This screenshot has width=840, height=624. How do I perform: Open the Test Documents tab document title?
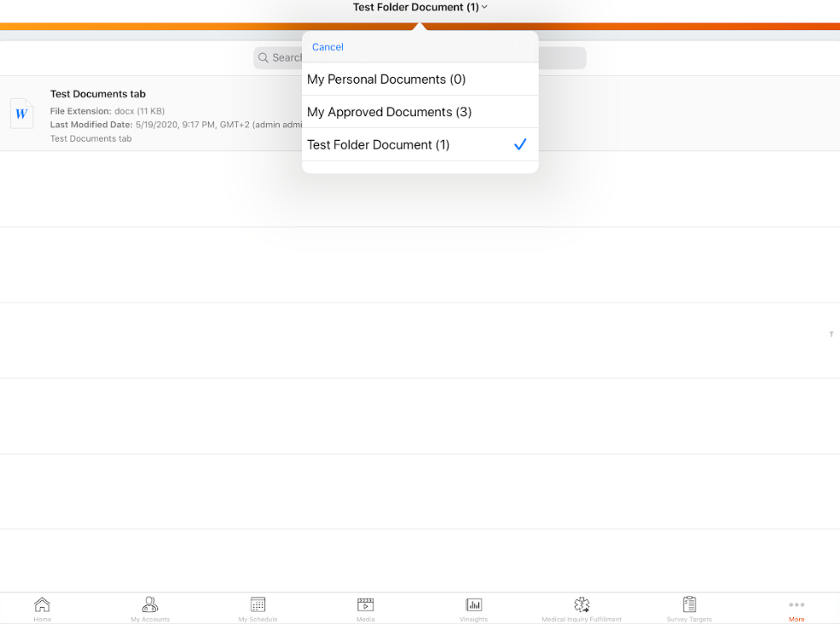click(98, 94)
